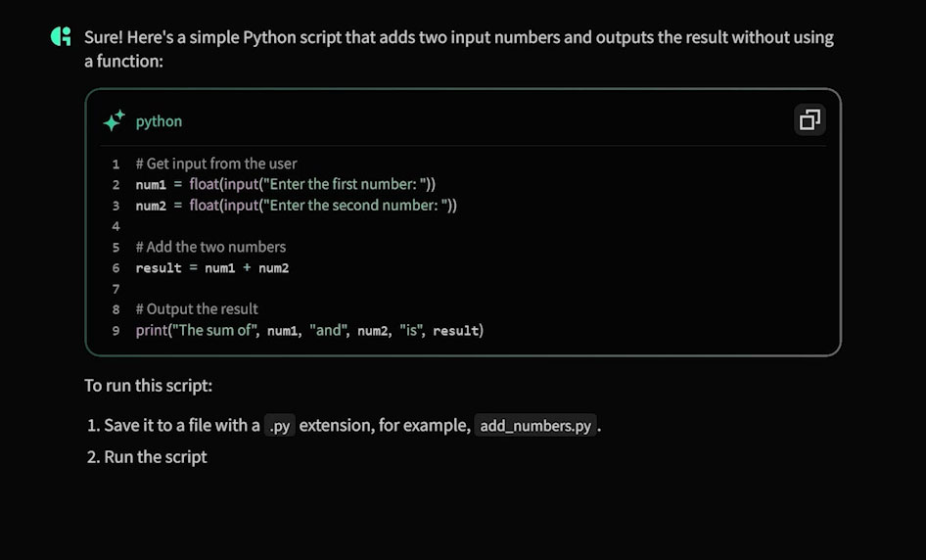The image size is (926, 560).
Task: Click the "# Get input from the user" comment
Action: click(x=216, y=164)
